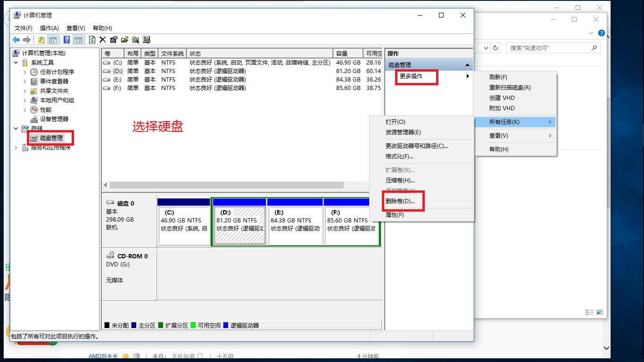Choose All Tasks (所有任务) in the submenu

pos(515,122)
